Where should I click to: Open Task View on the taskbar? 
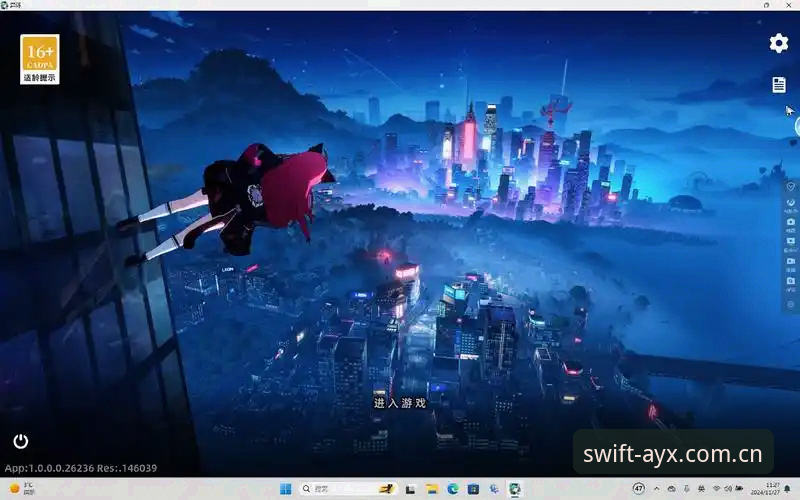(x=410, y=489)
